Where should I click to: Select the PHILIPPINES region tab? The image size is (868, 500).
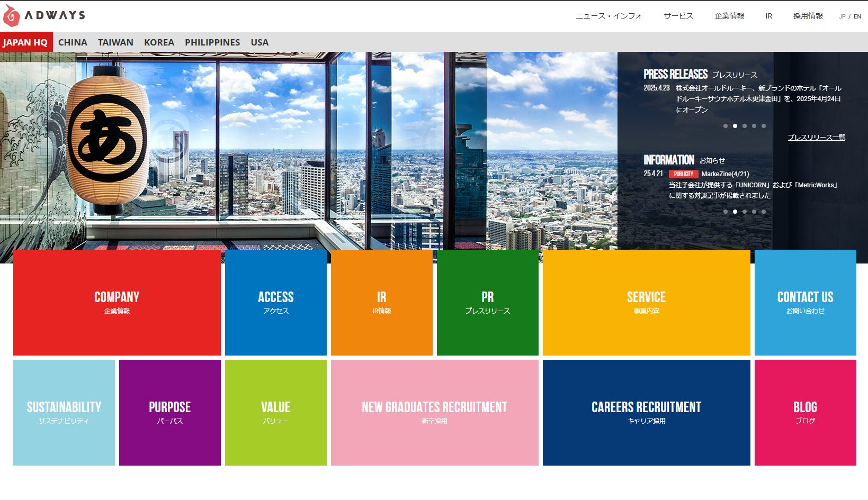click(212, 42)
